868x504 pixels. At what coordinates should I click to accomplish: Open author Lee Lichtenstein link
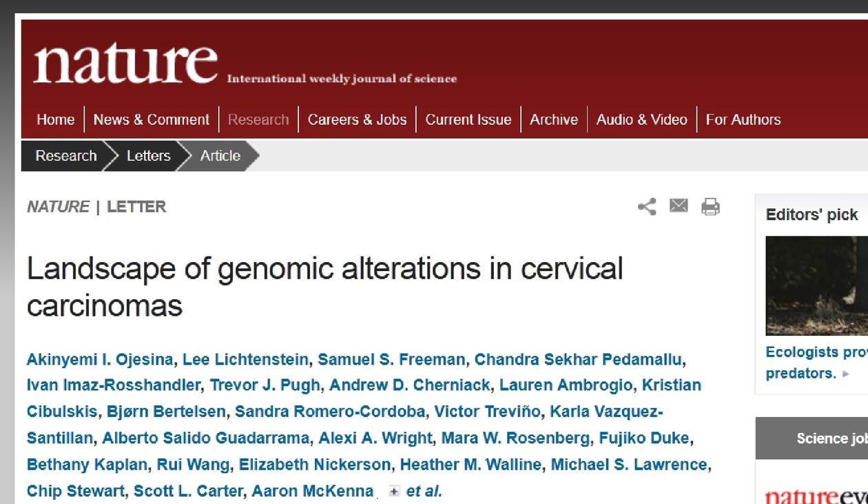click(245, 359)
